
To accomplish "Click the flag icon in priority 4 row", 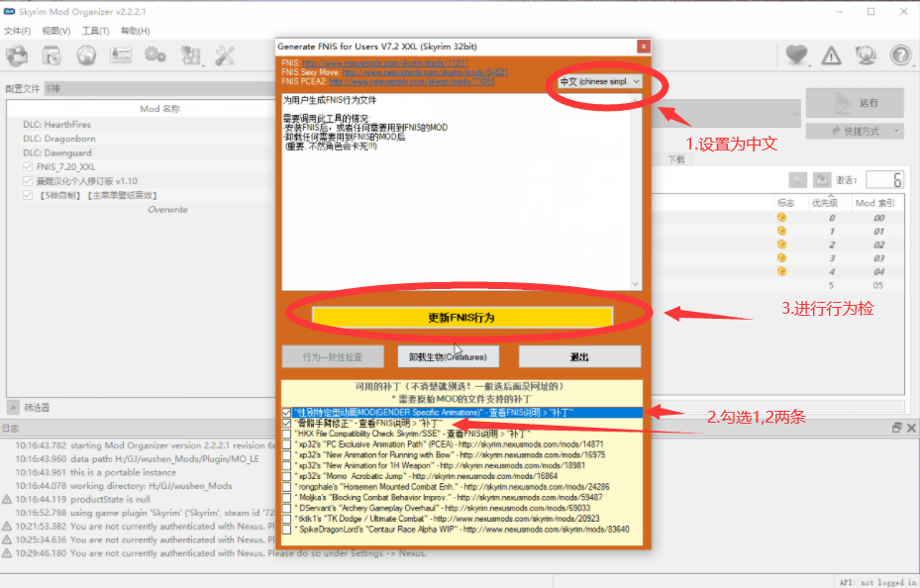I will (x=781, y=271).
